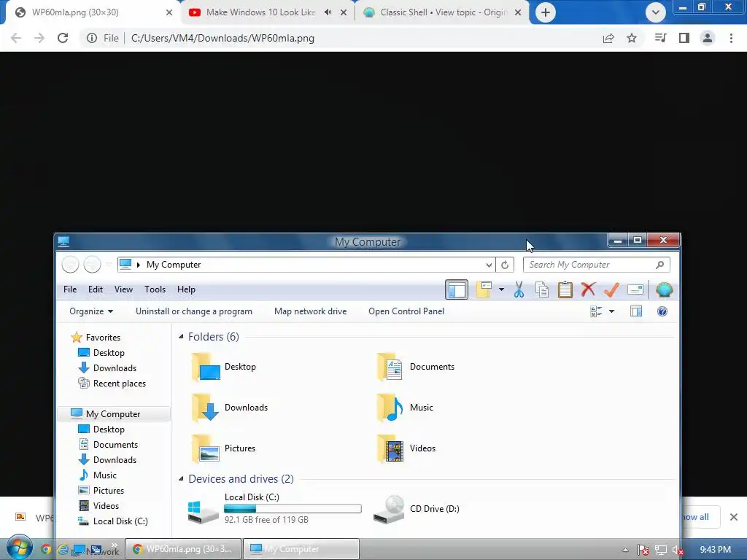Collapse the Folders (6) group
747x560 pixels.
181,337
